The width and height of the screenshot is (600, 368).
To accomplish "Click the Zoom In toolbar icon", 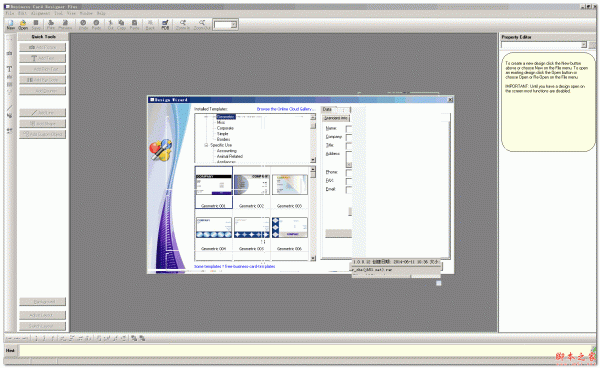I will click(x=183, y=25).
